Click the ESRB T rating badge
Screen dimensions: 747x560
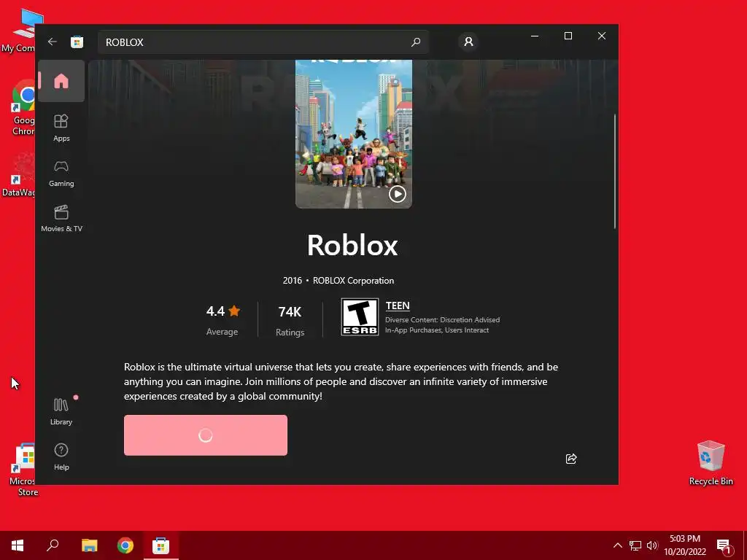360,316
